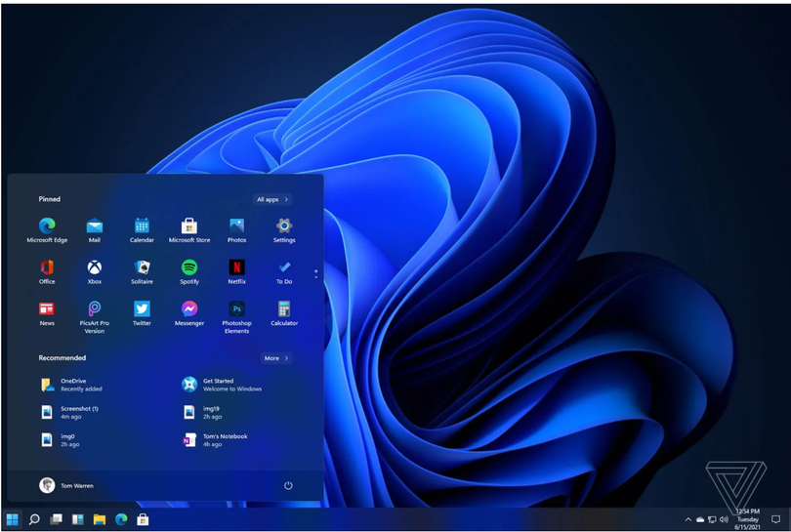Open the To Do app
This screenshot has height=532, width=791.
284,267
